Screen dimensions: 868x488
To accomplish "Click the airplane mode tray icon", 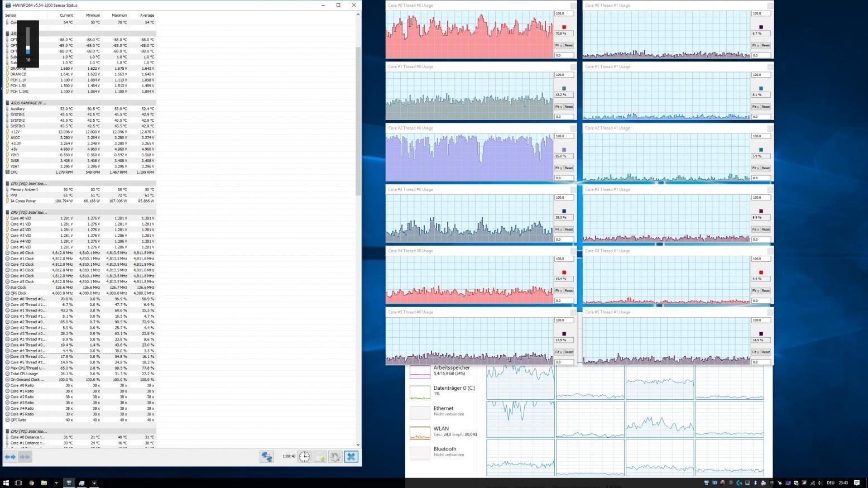I will 780,482.
